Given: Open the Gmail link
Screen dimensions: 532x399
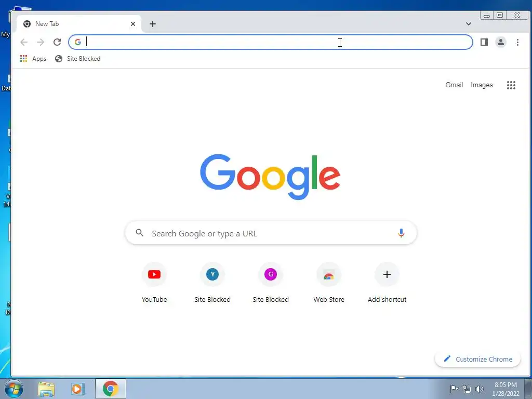Looking at the screenshot, I should [x=454, y=85].
